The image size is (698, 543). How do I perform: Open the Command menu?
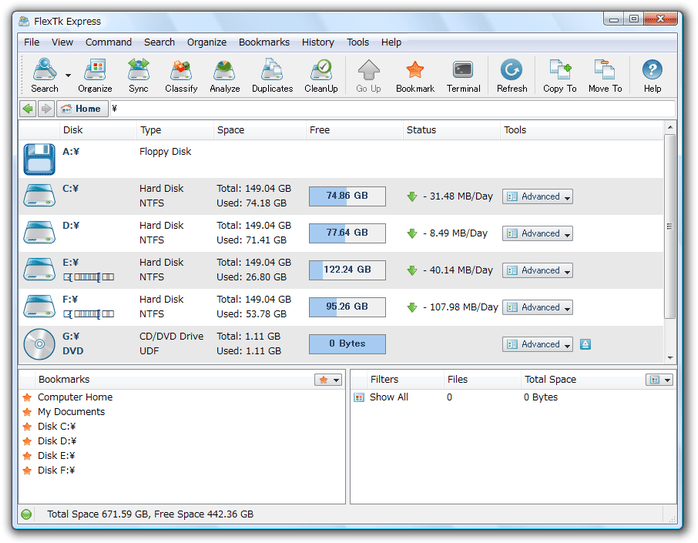click(108, 42)
